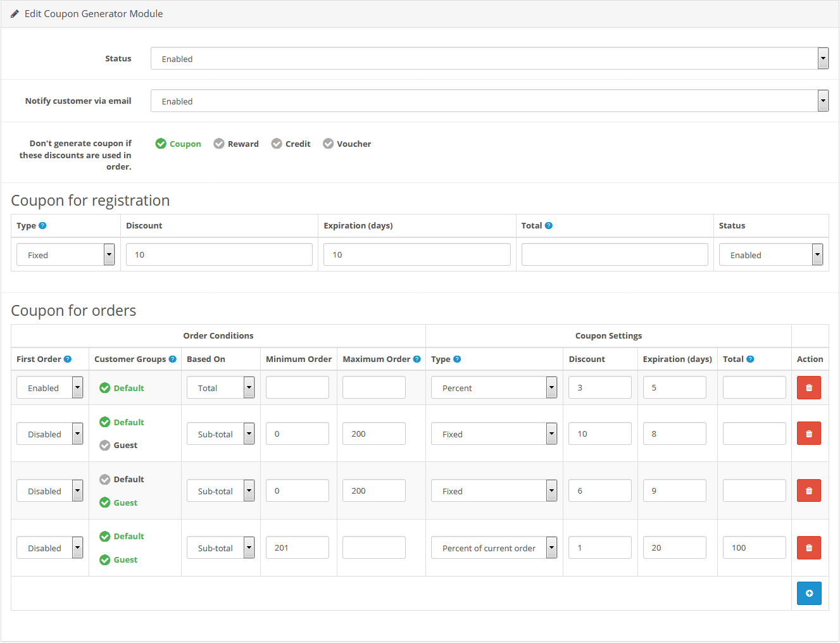Delete the order coupon row with discount 10
This screenshot has width=840, height=643.
pos(809,434)
